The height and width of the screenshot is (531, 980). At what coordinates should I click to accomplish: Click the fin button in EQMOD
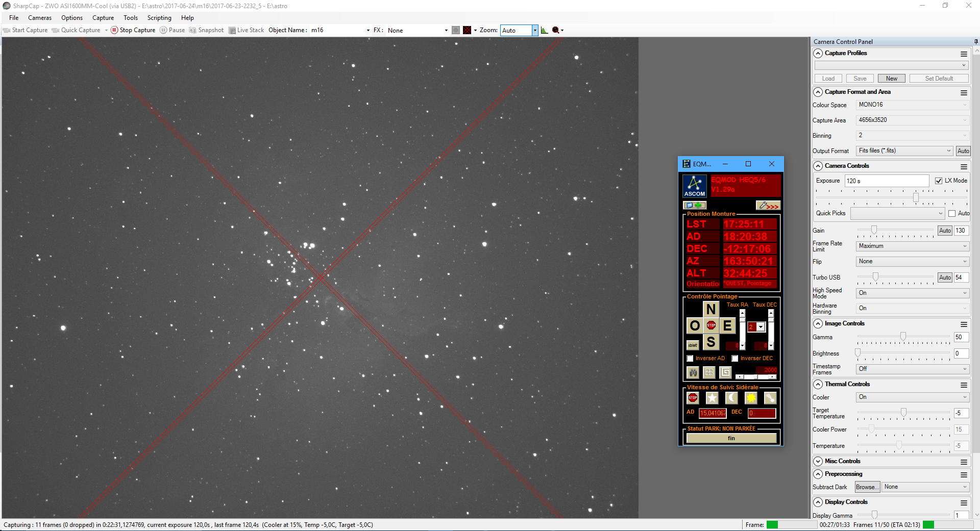tap(731, 438)
